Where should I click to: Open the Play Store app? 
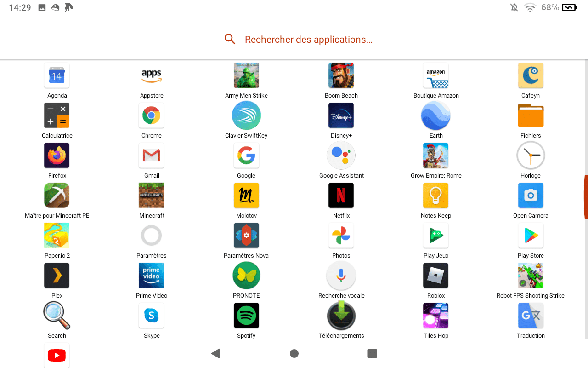coord(531,236)
